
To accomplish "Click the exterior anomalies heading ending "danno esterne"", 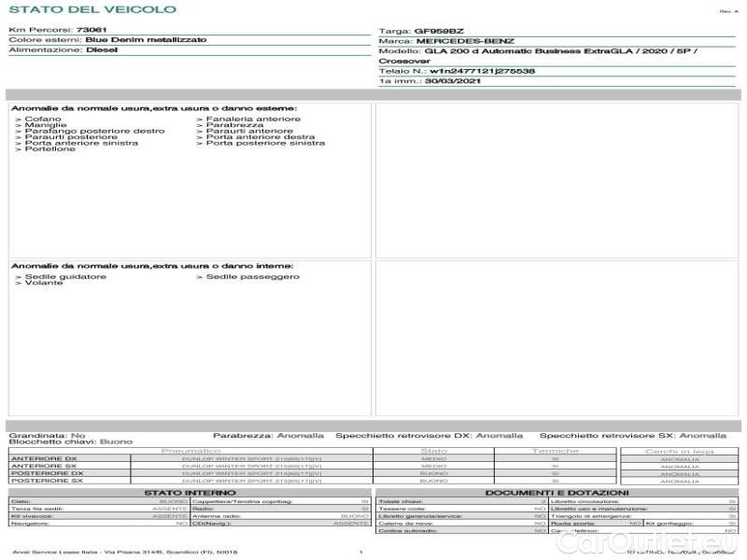I will tap(154, 108).
